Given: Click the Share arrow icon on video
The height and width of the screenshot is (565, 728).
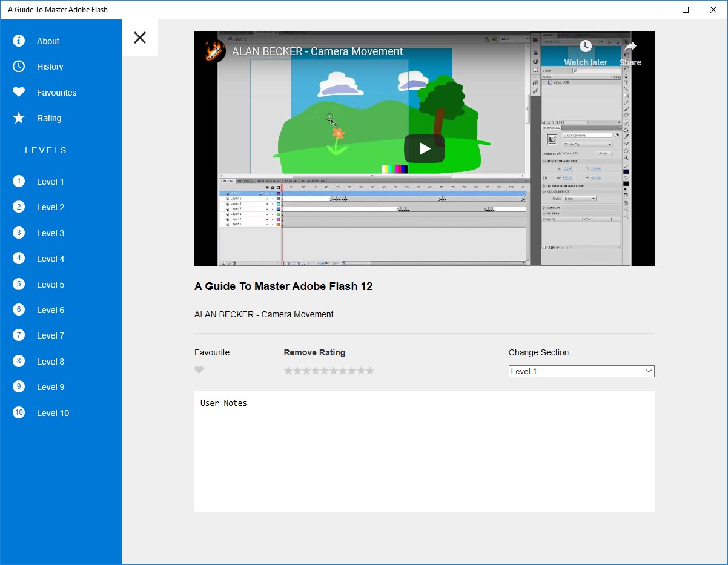Looking at the screenshot, I should point(630,47).
